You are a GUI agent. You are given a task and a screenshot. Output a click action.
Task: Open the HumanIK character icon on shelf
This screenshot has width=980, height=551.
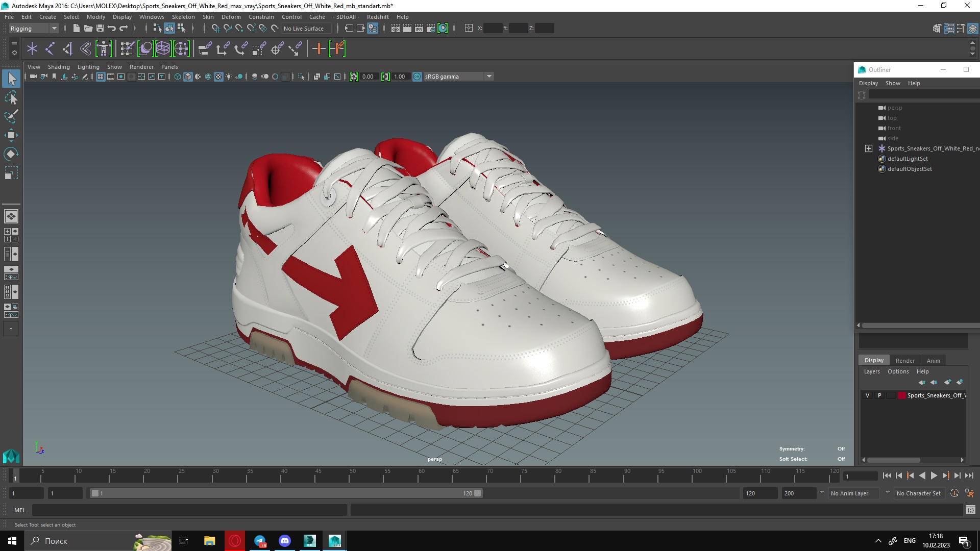104,49
